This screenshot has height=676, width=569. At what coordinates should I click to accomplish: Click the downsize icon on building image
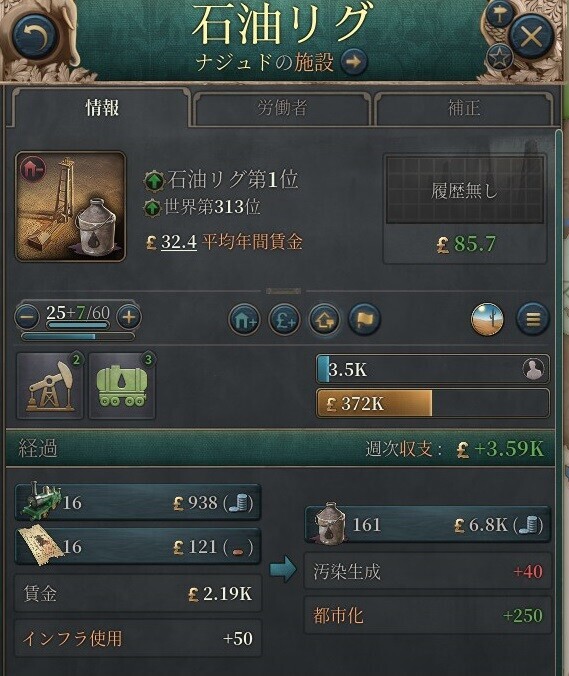33,169
